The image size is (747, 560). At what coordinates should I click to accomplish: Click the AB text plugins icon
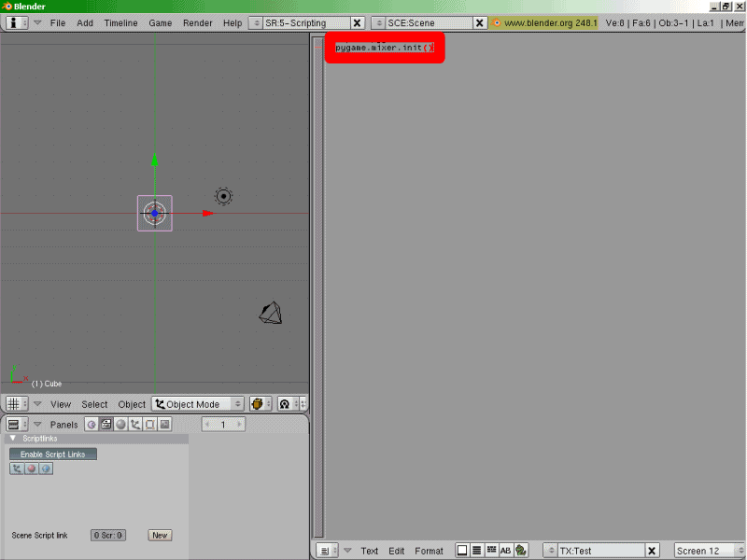point(506,551)
